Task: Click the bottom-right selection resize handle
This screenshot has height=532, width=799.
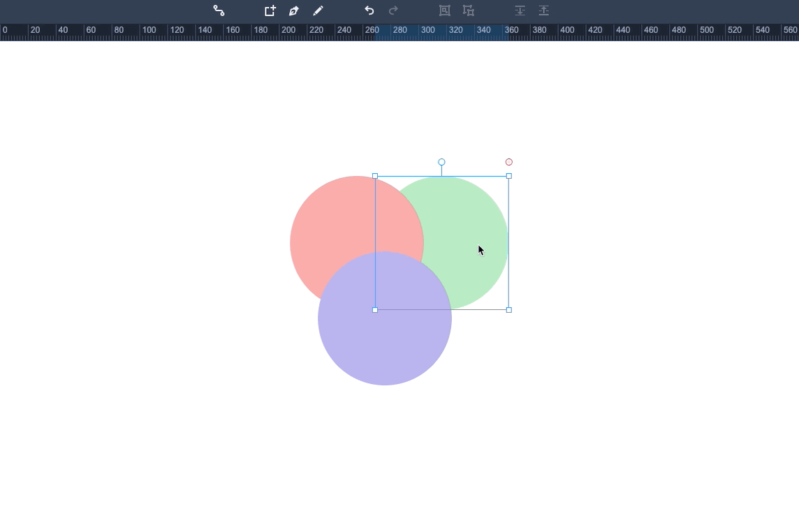Action: click(508, 310)
